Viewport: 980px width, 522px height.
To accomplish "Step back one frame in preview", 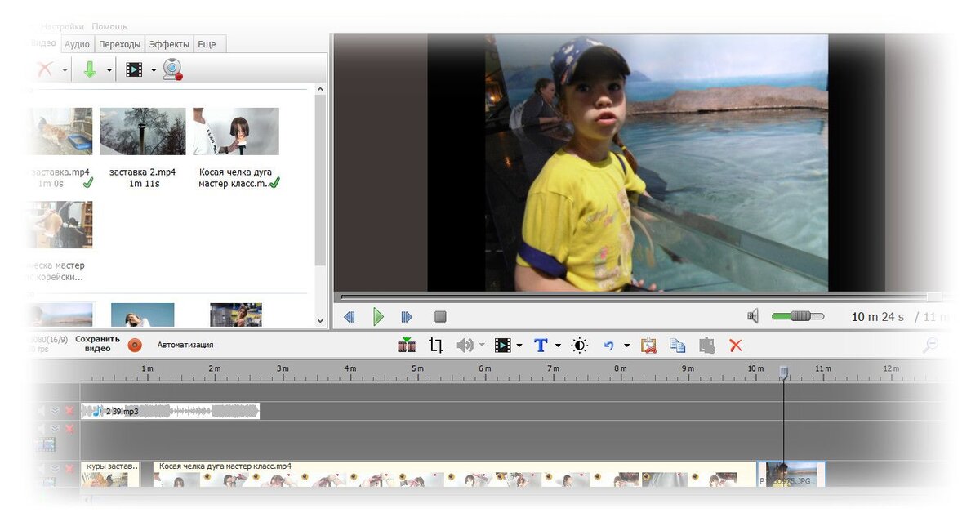I will tap(350, 316).
